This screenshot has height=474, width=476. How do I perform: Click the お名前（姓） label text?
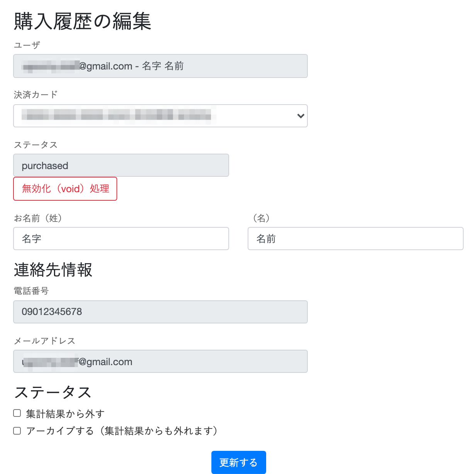point(38,218)
